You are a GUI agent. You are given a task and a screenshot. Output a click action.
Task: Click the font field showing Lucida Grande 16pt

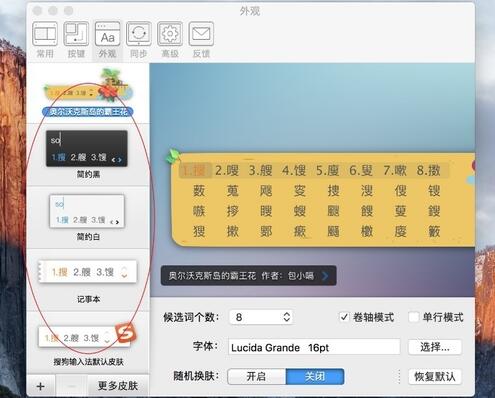pyautogui.click(x=314, y=347)
